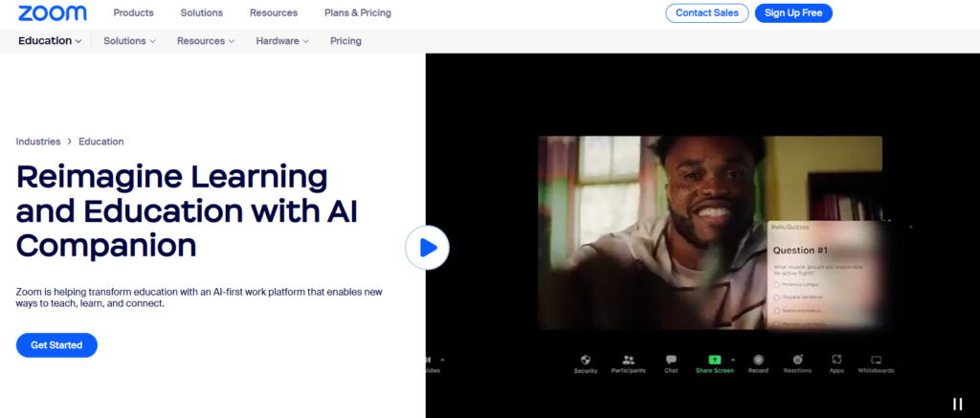Open the Products menu
The height and width of the screenshot is (418, 980).
[x=133, y=13]
